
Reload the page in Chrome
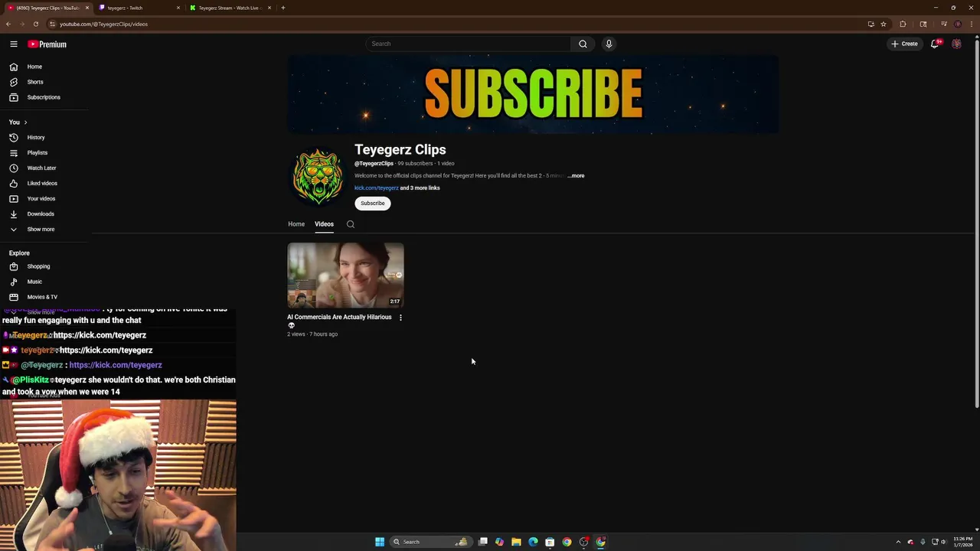(x=35, y=24)
